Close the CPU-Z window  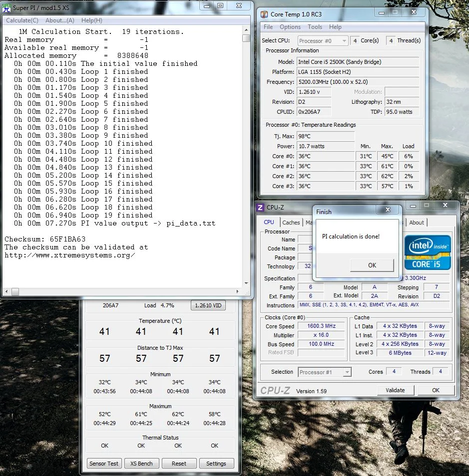(x=445, y=206)
